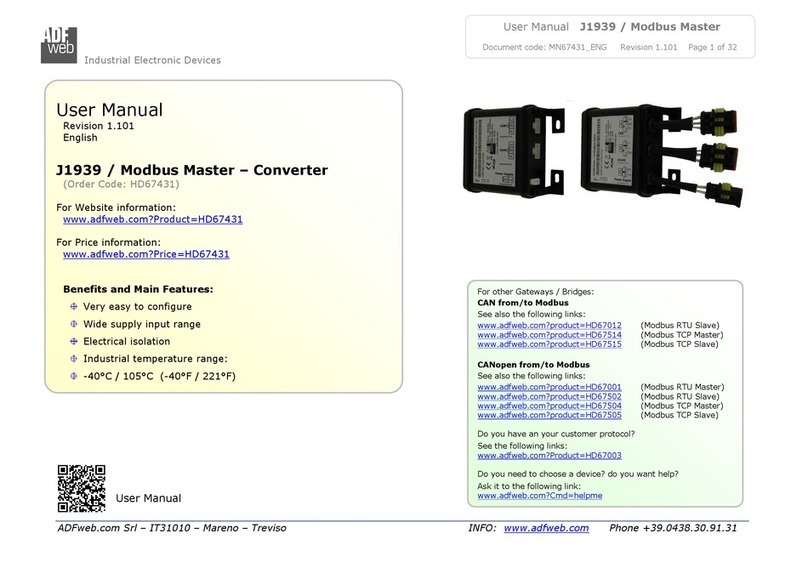Open the product=HD67514 Modbus TCP Master link
Image resolution: width=808 pixels, height=568 pixels.
click(x=549, y=335)
